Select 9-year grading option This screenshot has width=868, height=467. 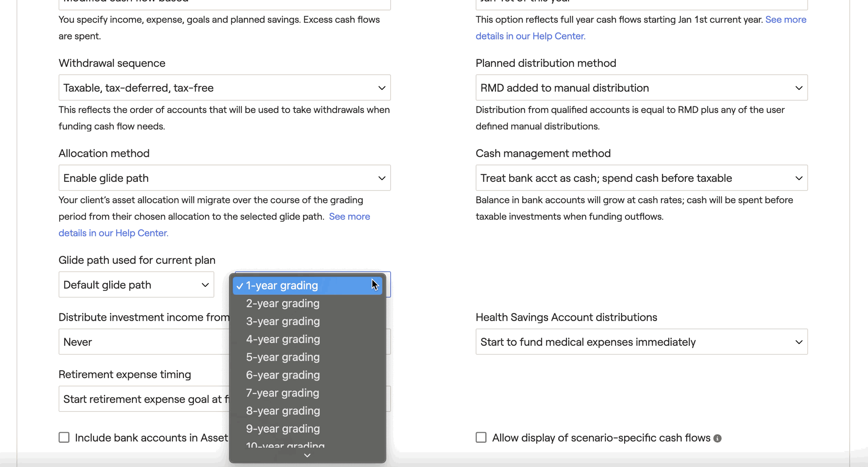coord(307,429)
